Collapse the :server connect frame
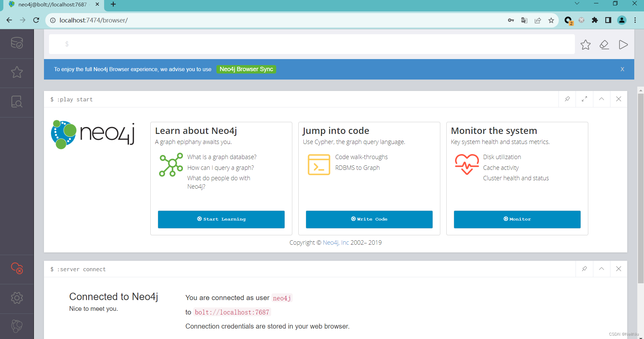The width and height of the screenshot is (644, 339). pos(601,269)
